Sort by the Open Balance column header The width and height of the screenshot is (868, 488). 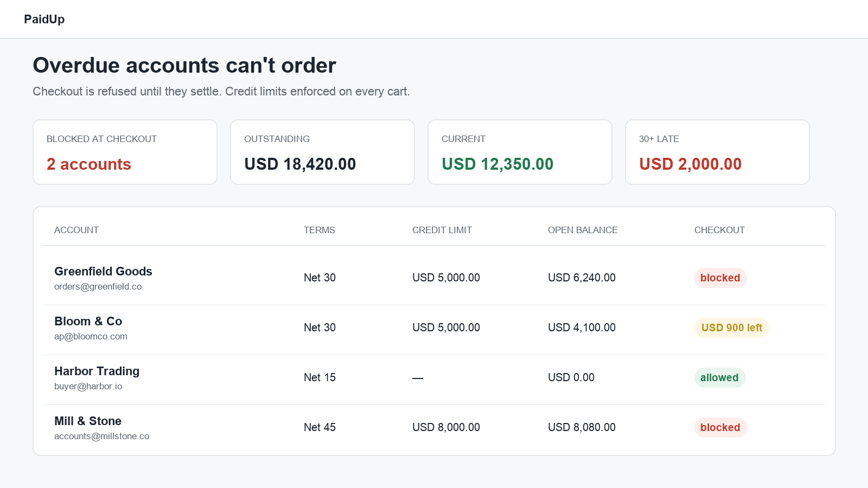pyautogui.click(x=583, y=230)
